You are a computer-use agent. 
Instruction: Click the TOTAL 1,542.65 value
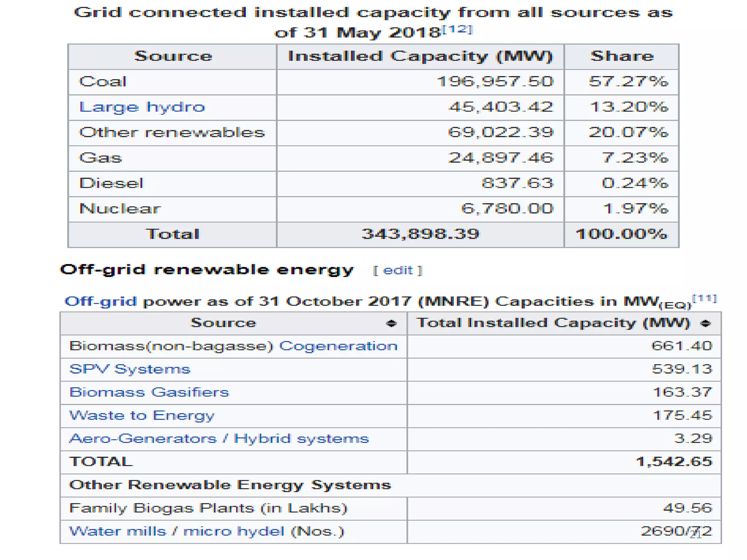tap(674, 462)
